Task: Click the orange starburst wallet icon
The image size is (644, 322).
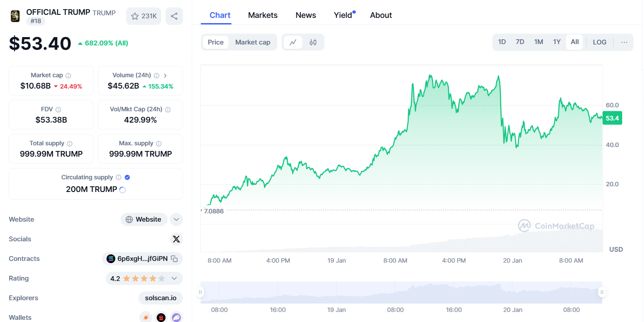Action: click(x=145, y=318)
